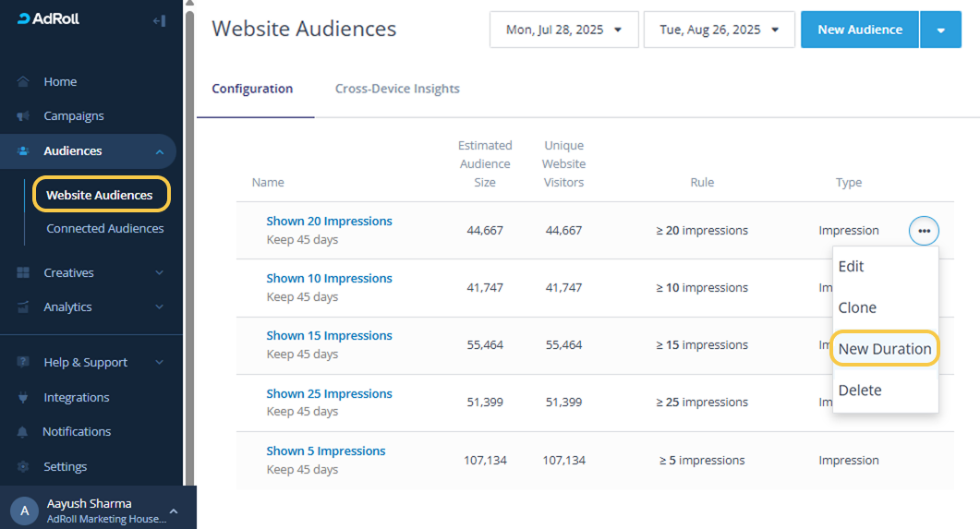
Task: Collapse the Audiences section chevron
Action: (x=159, y=151)
